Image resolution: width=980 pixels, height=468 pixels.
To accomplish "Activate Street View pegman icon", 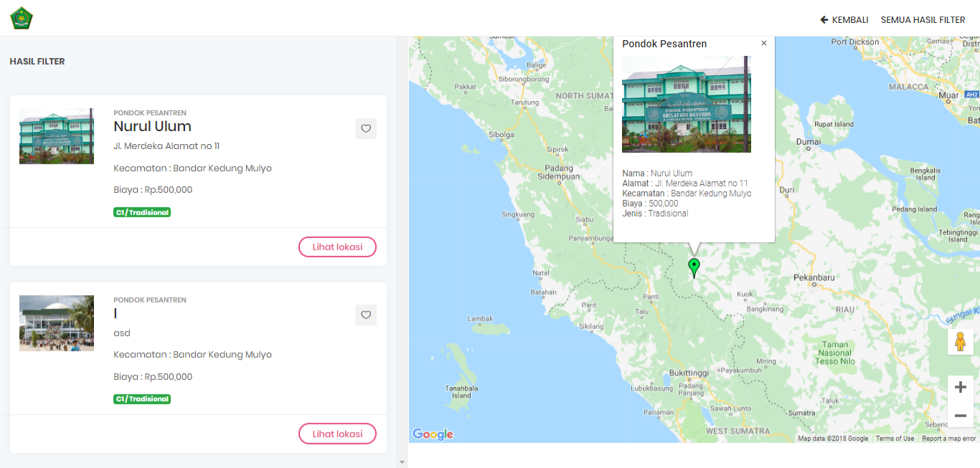I will tap(961, 342).
